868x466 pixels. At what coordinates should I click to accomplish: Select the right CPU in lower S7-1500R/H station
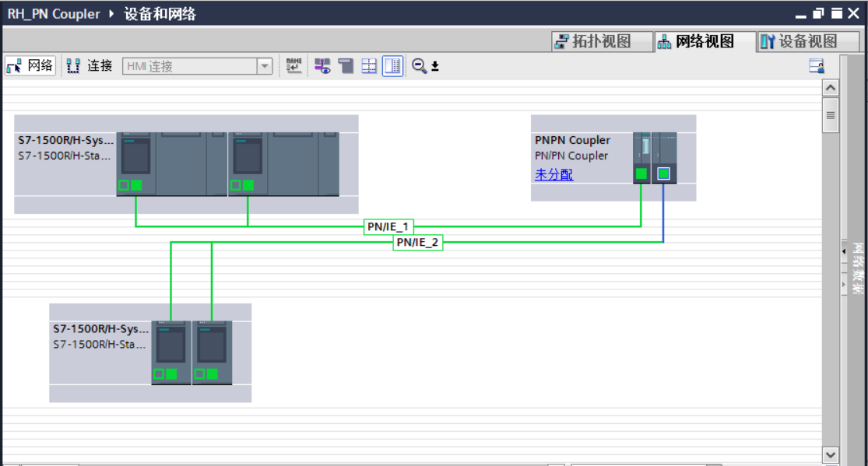pyautogui.click(x=212, y=352)
